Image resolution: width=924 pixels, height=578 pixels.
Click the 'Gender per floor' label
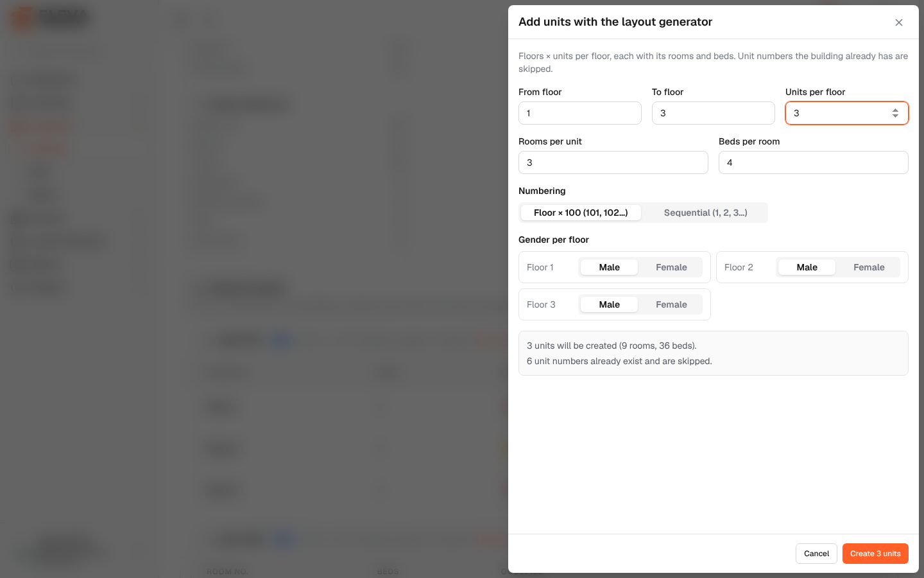(554, 240)
